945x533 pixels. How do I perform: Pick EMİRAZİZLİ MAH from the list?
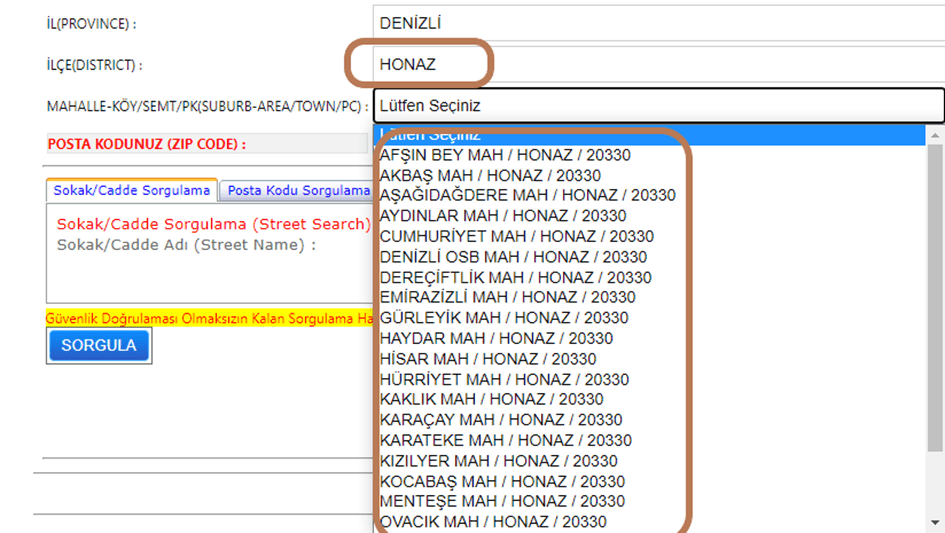(x=507, y=297)
